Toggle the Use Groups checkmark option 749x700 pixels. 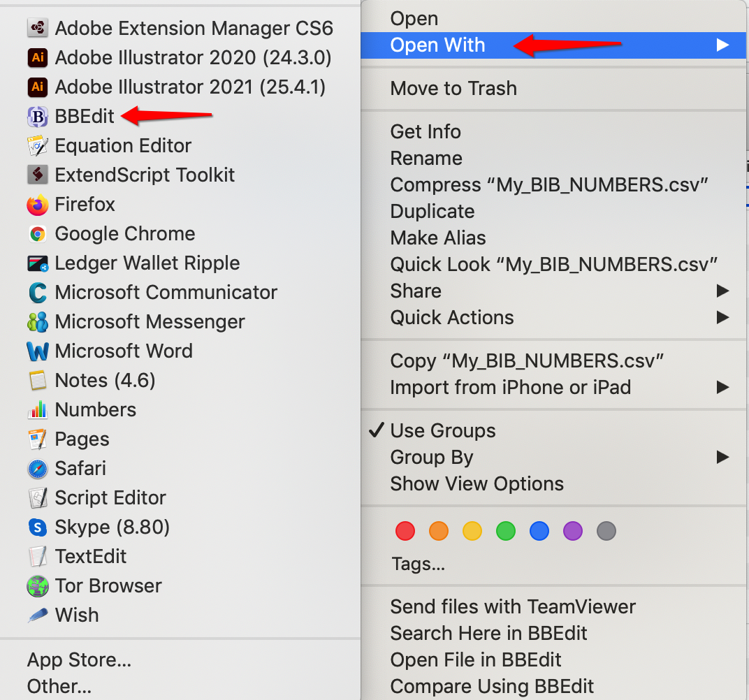(442, 431)
